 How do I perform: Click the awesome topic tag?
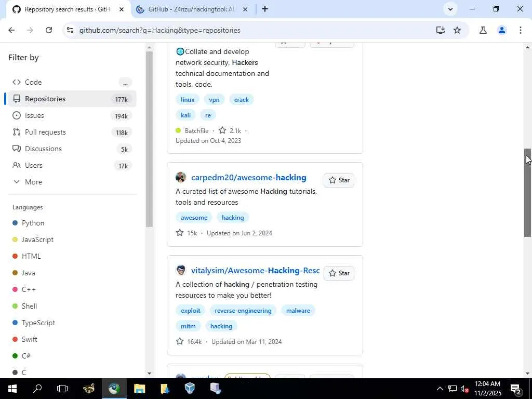click(x=194, y=218)
